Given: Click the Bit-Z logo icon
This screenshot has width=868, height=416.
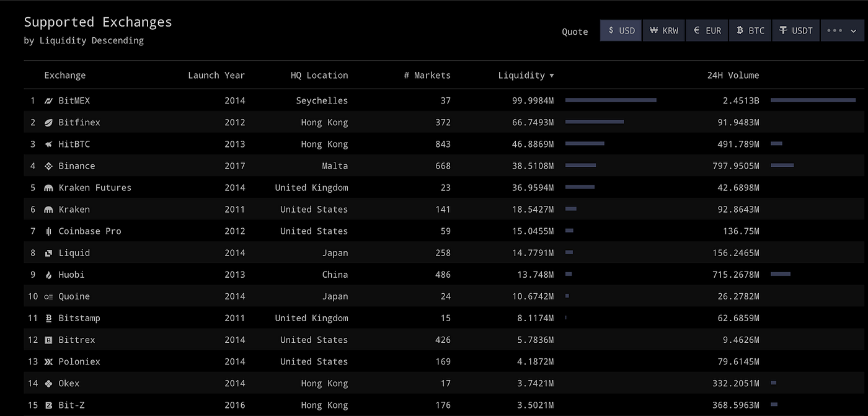Looking at the screenshot, I should pos(49,405).
